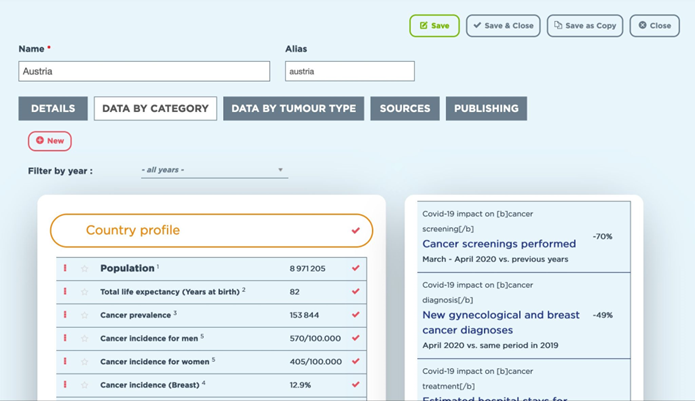Click the menu dots on Cancer prevalence row
Screen dimensions: 695x401
(65, 315)
